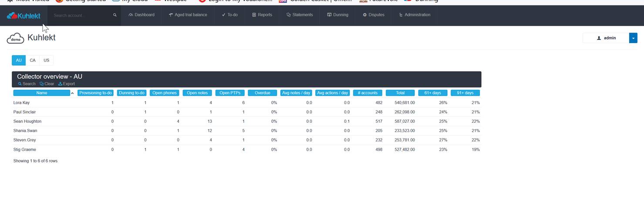Click Clear in Collector overview toolbar

pyautogui.click(x=47, y=84)
